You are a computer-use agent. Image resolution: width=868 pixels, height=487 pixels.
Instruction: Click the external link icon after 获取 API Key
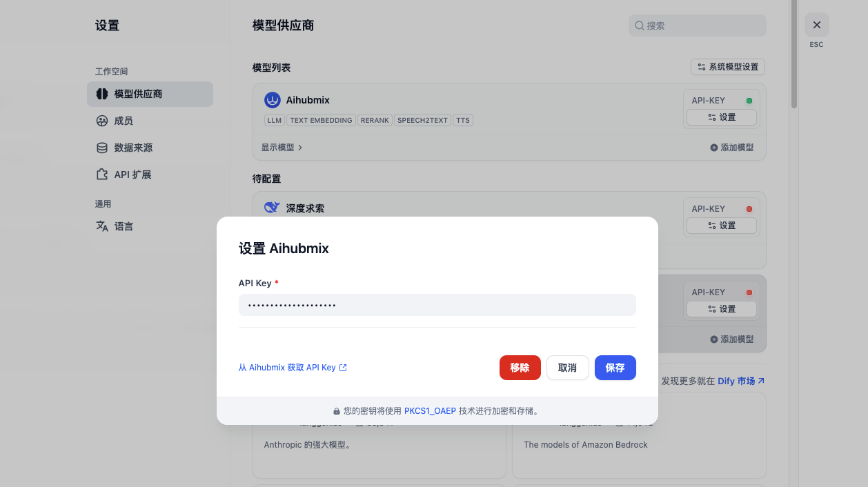343,368
